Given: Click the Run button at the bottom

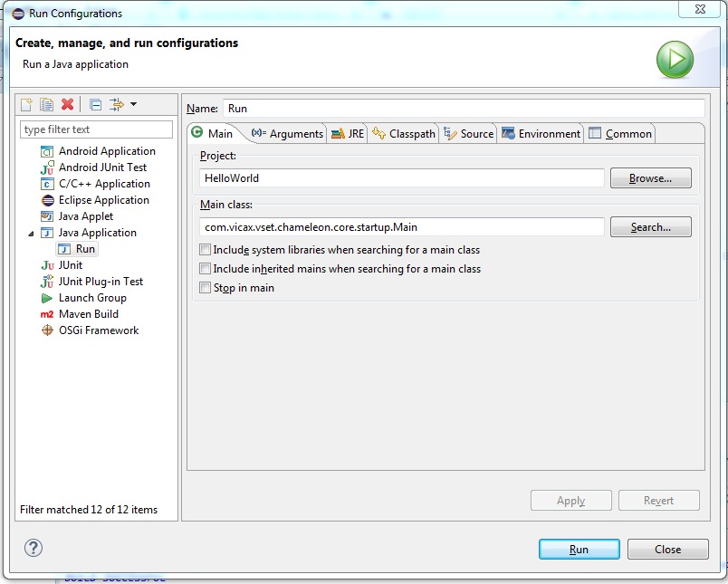Looking at the screenshot, I should (x=579, y=550).
